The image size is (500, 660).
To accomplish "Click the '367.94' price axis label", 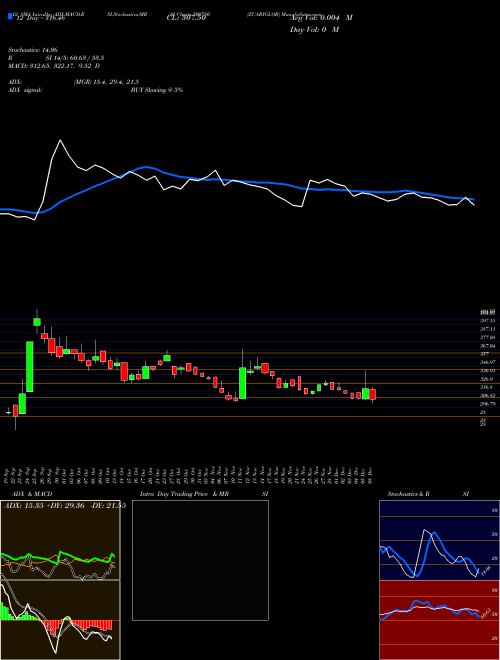I will pos(487,346).
